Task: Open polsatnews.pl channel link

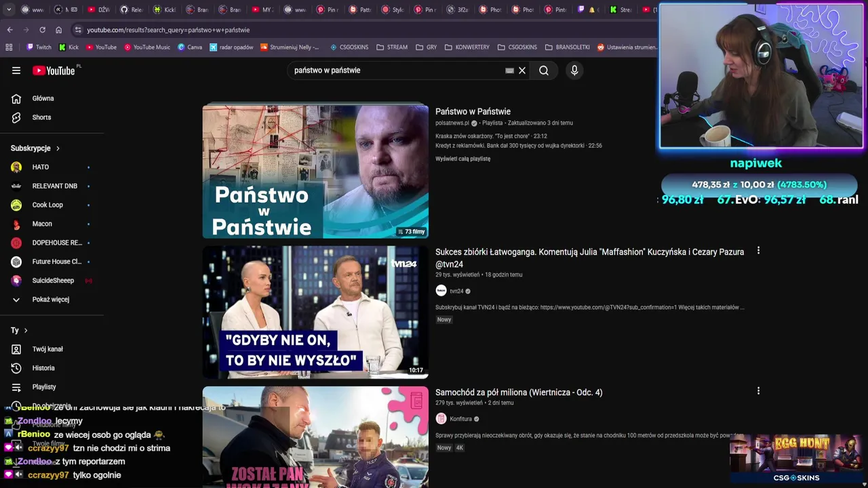Action: point(452,123)
